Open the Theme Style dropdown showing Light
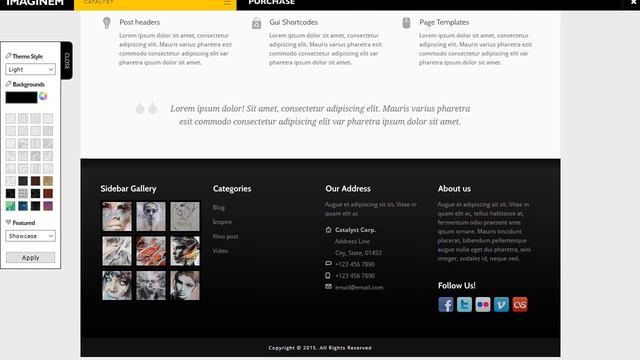Viewport: 640px width, 360px height. tap(30, 69)
